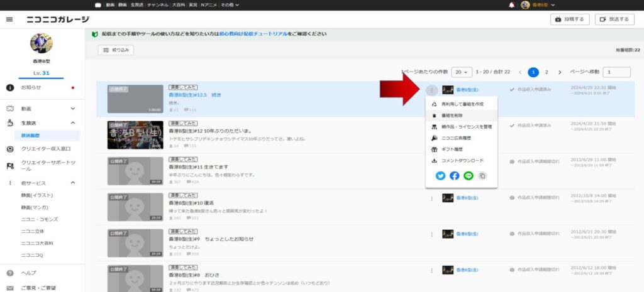Choose コメントダウンロード from the menu

point(462,161)
